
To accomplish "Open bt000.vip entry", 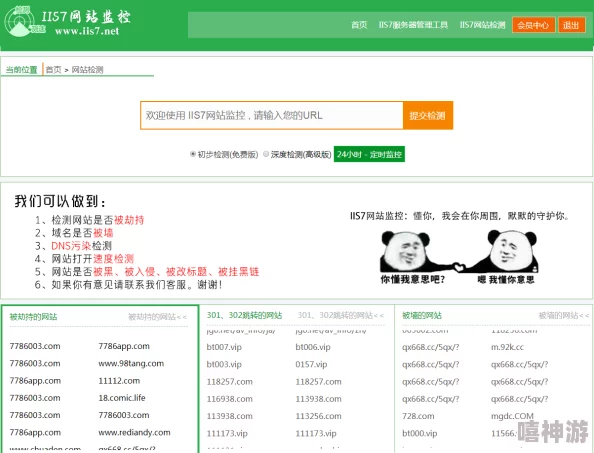I will tap(419, 433).
